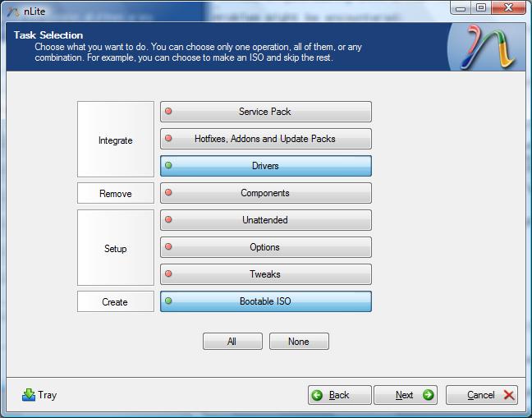Image resolution: width=532 pixels, height=418 pixels.
Task: Click the Tray download arrow icon
Action: point(29,395)
